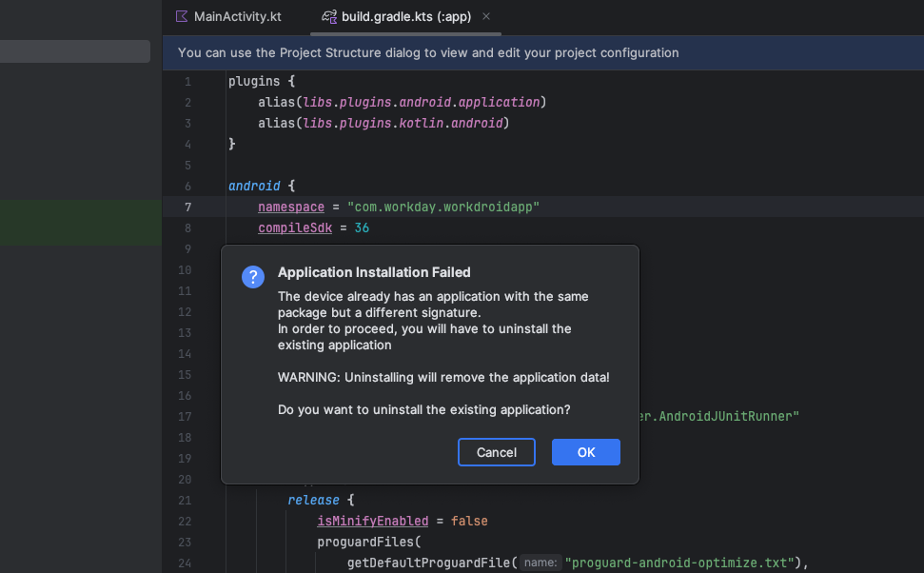Image resolution: width=924 pixels, height=573 pixels.
Task: Click line number 1 in the gutter
Action: 187,81
